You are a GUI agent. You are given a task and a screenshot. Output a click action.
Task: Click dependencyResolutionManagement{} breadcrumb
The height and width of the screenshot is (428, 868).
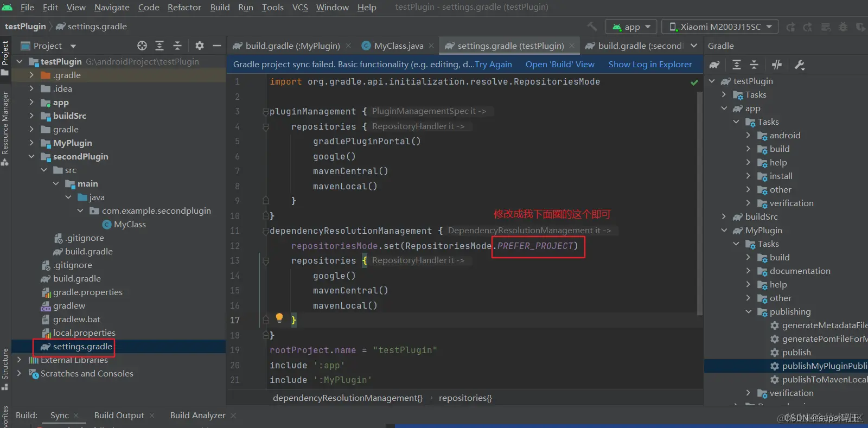(x=348, y=398)
